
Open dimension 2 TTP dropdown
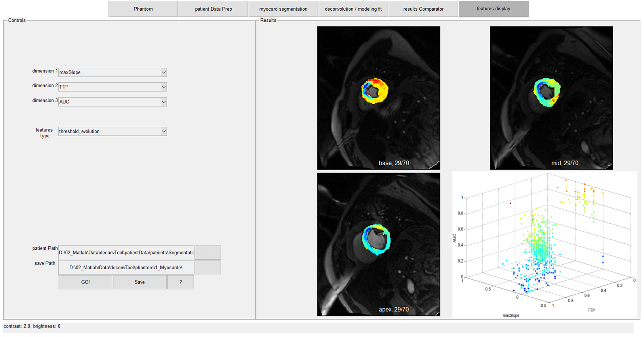112,87
